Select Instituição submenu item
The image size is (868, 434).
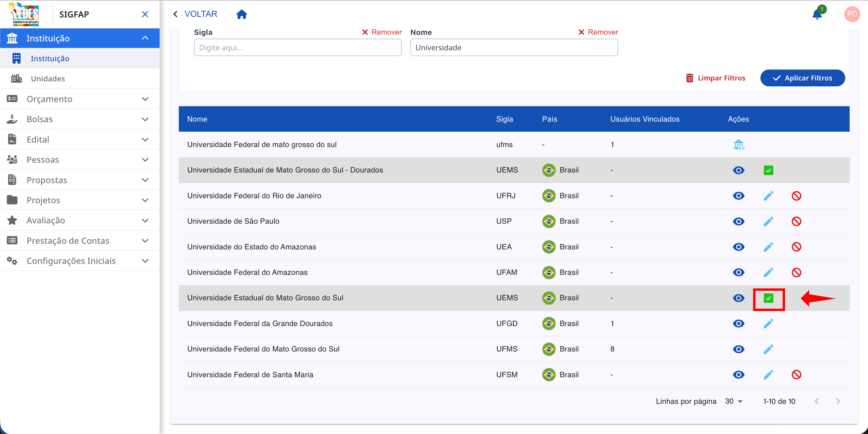[x=50, y=59]
